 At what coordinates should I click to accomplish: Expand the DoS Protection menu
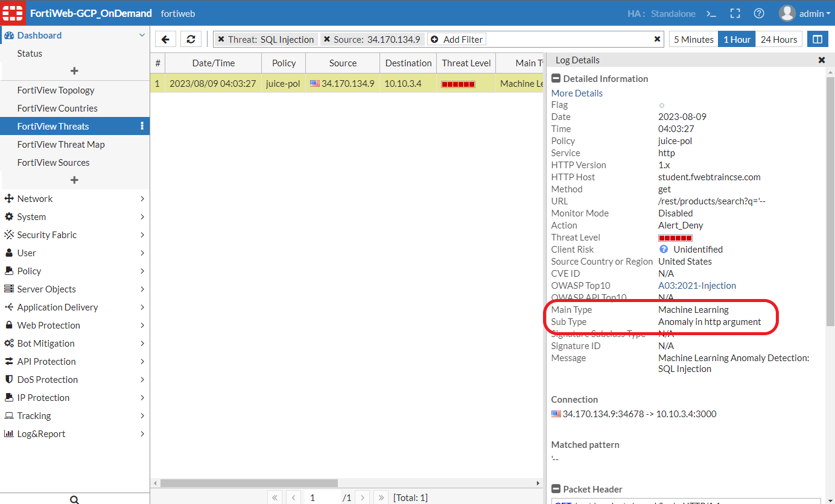tap(75, 379)
